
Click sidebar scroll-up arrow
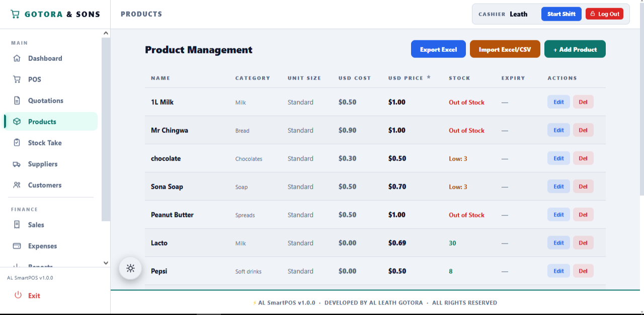tap(106, 33)
